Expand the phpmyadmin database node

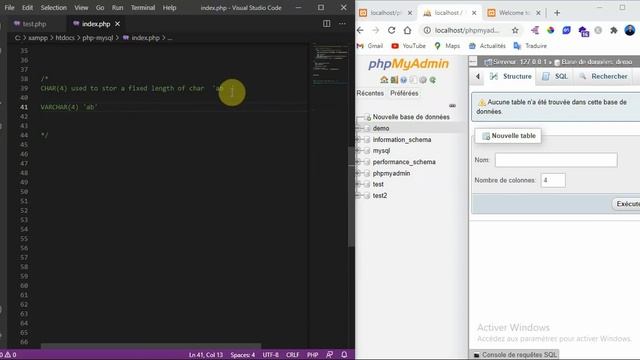(x=358, y=173)
